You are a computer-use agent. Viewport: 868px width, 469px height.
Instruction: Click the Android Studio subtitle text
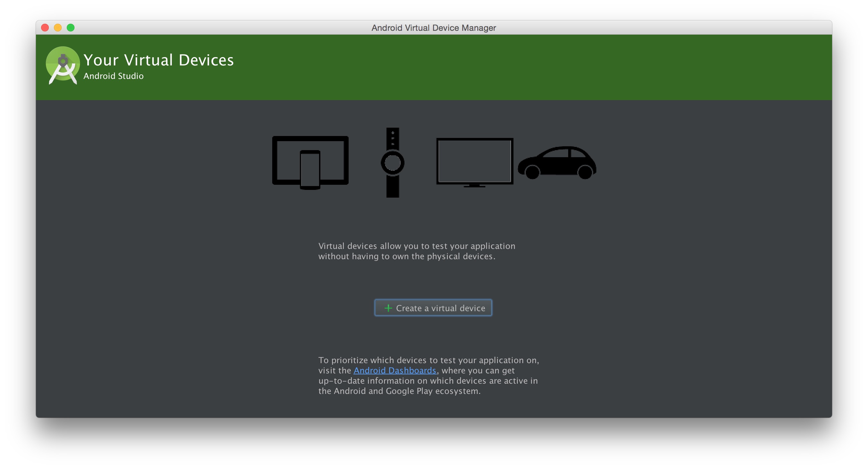pyautogui.click(x=114, y=76)
